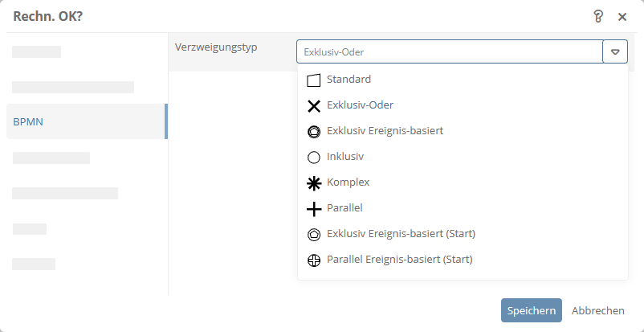This screenshot has height=332, width=644.
Task: Collapse the Verzweigungstyp list with the arrow
Action: click(615, 52)
